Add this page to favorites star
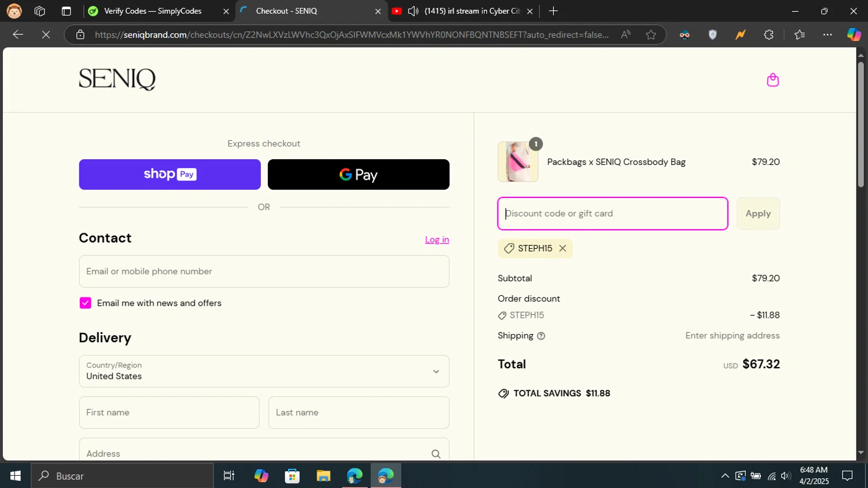This screenshot has width=868, height=488. (651, 35)
